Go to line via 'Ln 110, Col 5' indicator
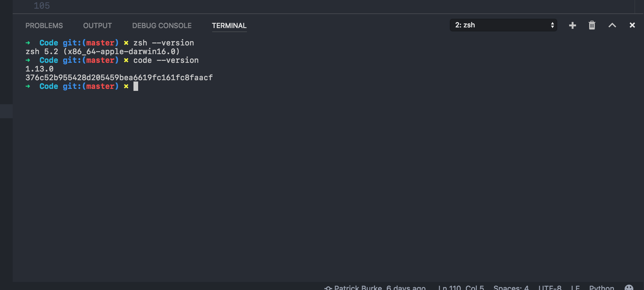 point(461,287)
